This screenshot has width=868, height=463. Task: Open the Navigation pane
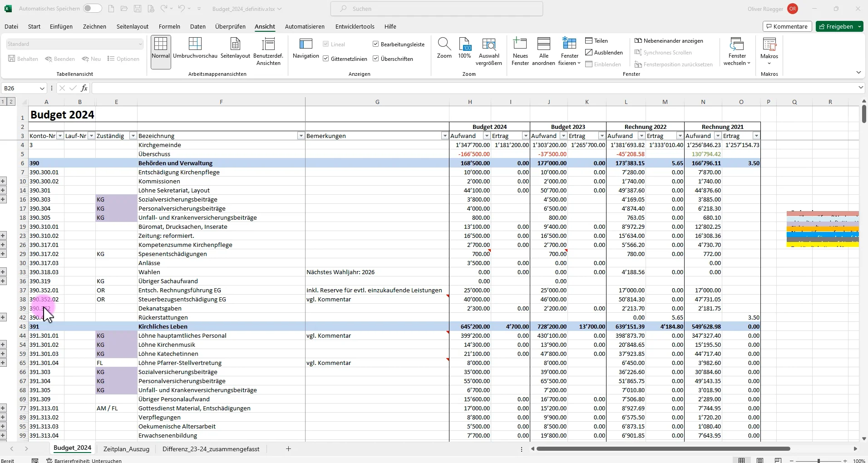[x=306, y=49]
